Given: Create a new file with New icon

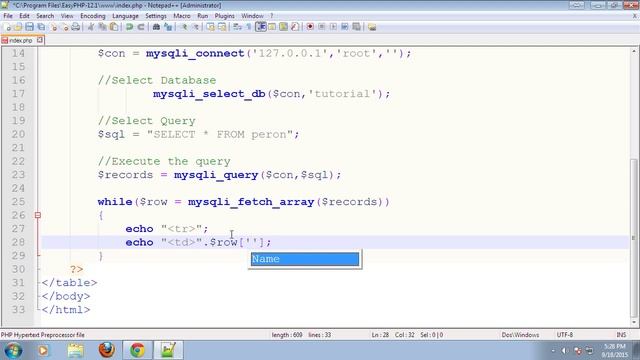Looking at the screenshot, I should pyautogui.click(x=7, y=27).
